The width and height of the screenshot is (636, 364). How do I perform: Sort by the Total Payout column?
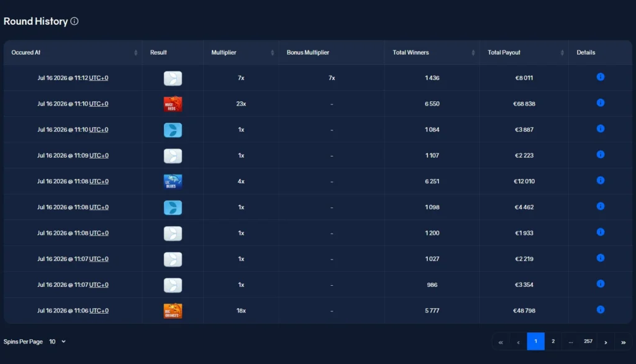[x=562, y=53]
